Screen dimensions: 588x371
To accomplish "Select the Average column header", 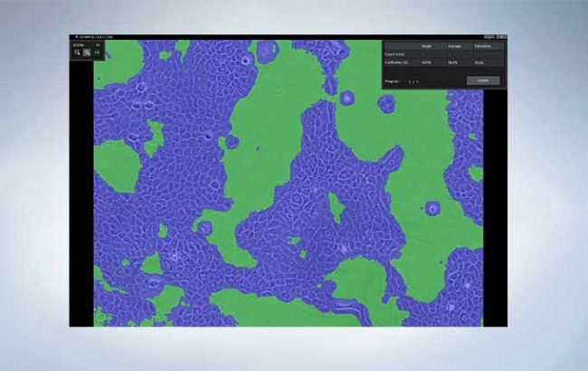I will coord(454,46).
